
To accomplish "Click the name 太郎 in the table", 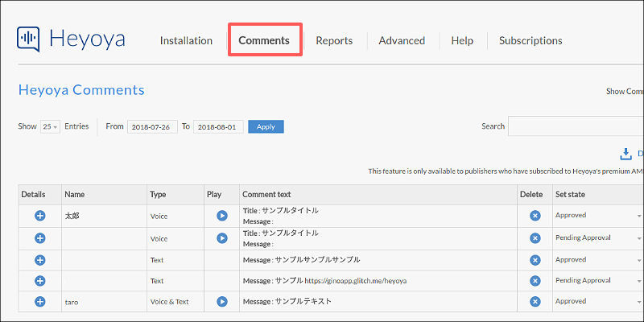I will tap(72, 216).
